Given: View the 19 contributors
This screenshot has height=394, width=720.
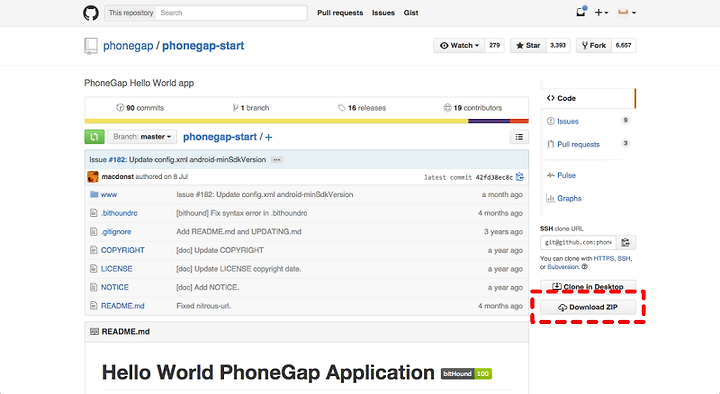Looking at the screenshot, I should point(472,108).
